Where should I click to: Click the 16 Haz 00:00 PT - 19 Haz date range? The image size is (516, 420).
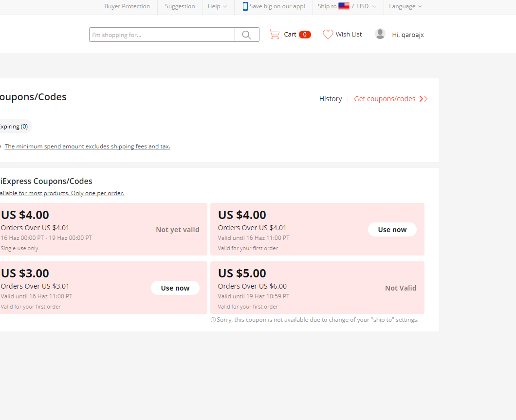pos(46,238)
